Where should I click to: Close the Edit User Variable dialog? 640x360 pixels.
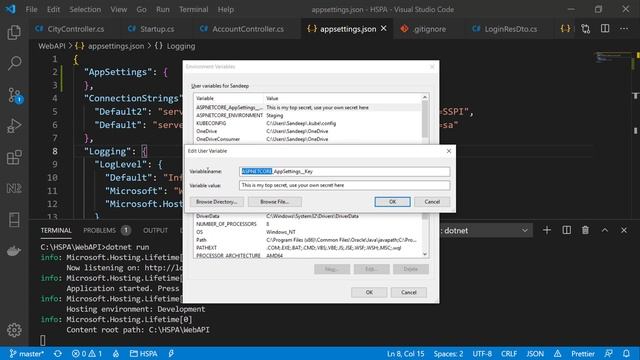coord(449,151)
